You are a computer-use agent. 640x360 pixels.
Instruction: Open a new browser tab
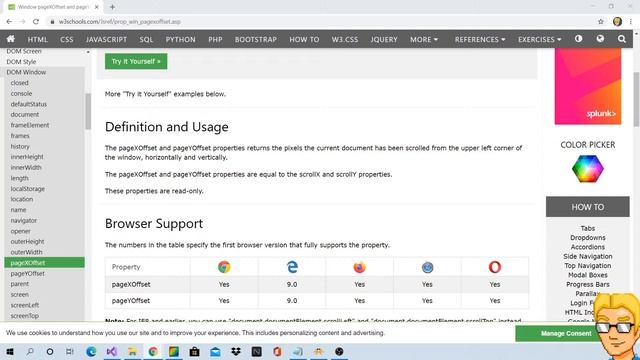click(112, 7)
